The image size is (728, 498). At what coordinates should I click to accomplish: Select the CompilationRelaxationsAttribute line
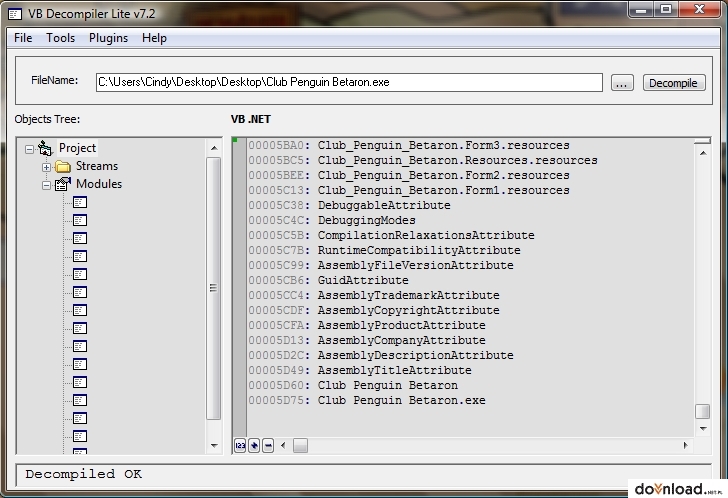click(391, 235)
